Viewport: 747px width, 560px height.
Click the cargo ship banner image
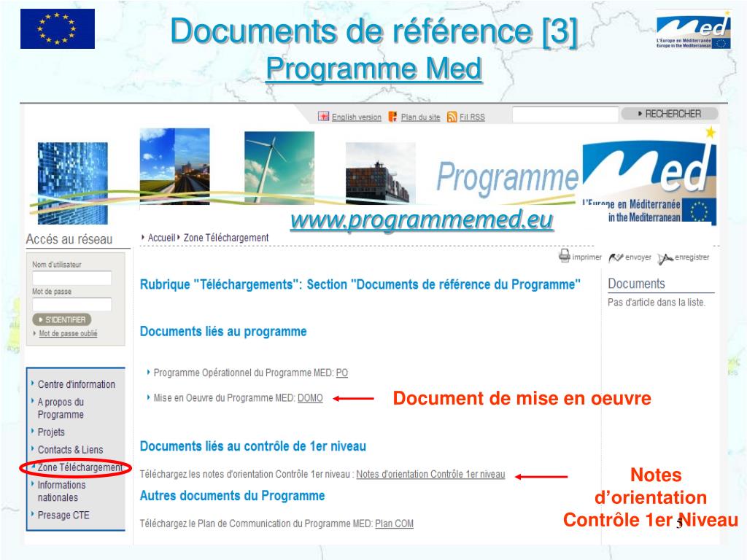pos(381,174)
